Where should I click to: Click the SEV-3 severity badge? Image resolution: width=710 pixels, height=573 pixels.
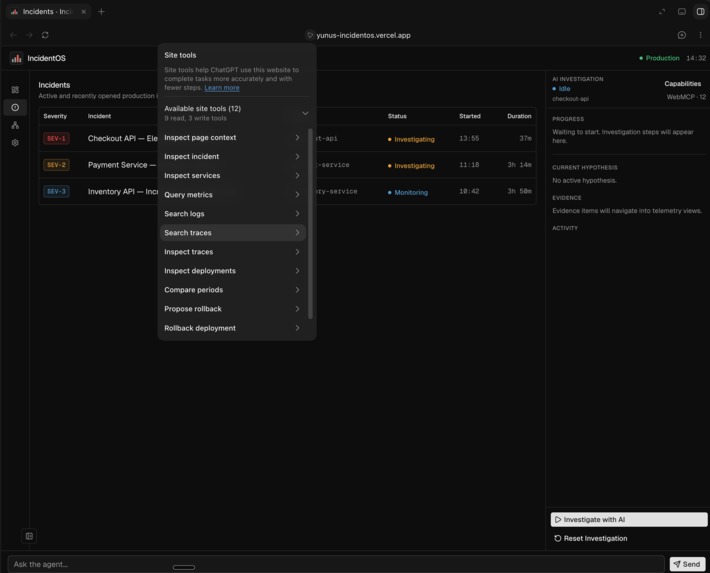[x=56, y=192]
